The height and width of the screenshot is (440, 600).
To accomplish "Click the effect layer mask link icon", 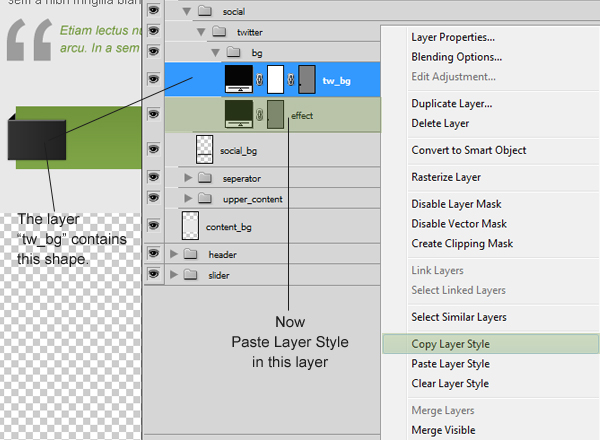I will click(x=259, y=115).
